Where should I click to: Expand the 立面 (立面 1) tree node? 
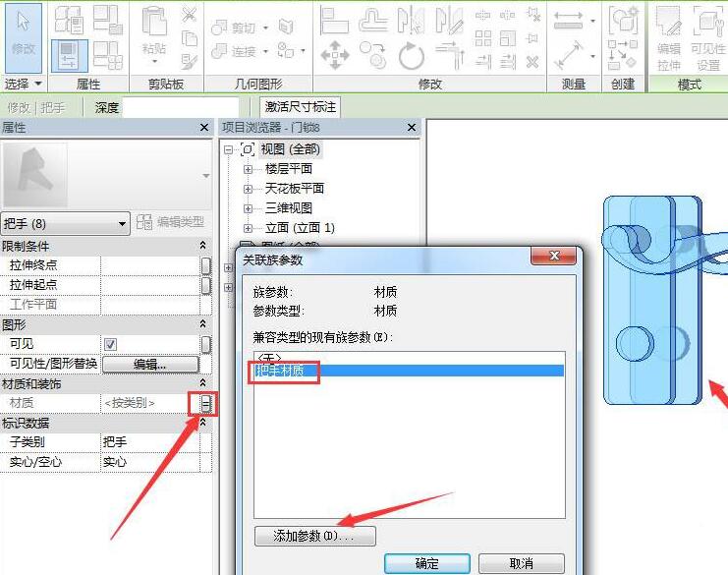tap(248, 228)
